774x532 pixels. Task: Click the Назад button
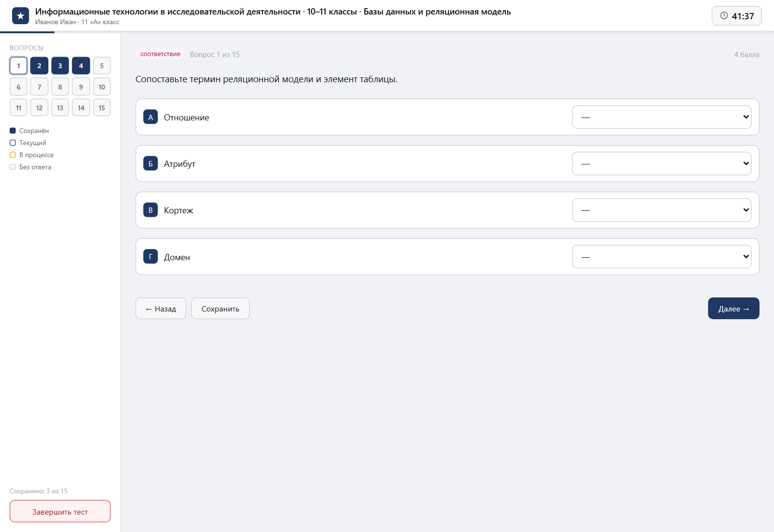tap(161, 309)
